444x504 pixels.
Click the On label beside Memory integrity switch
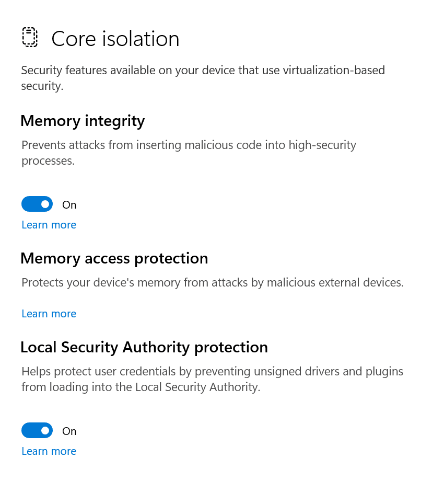click(x=69, y=205)
